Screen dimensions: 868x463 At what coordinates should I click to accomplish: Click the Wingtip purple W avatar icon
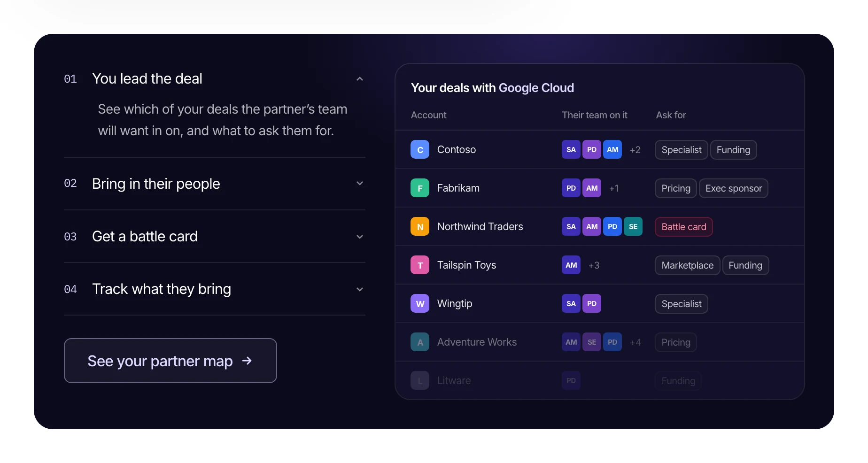click(x=420, y=304)
